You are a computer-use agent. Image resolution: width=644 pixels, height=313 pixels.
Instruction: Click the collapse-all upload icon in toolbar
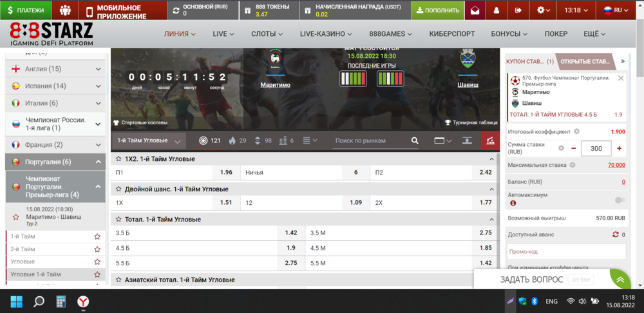(x=467, y=141)
